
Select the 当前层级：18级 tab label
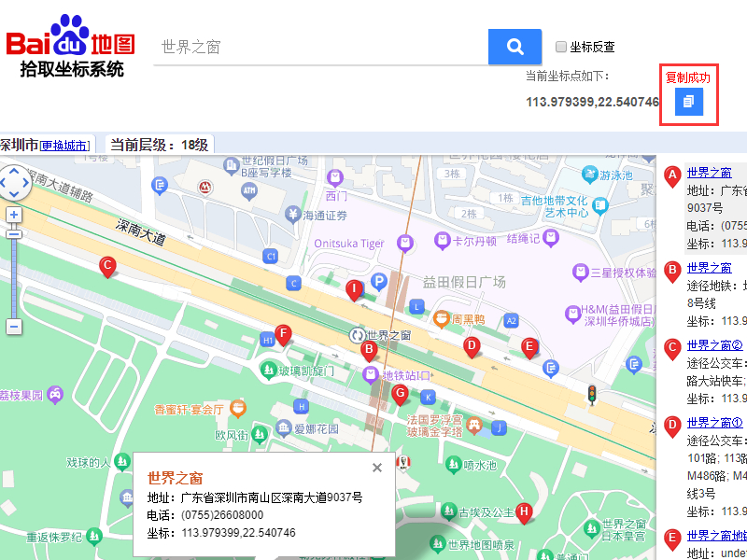pos(159,145)
